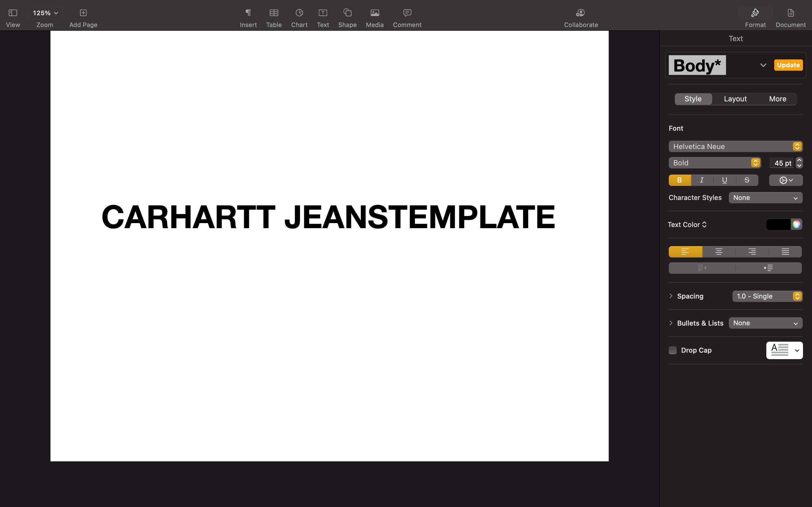Open the black text color swatch
This screenshot has width=812, height=507.
coord(778,225)
